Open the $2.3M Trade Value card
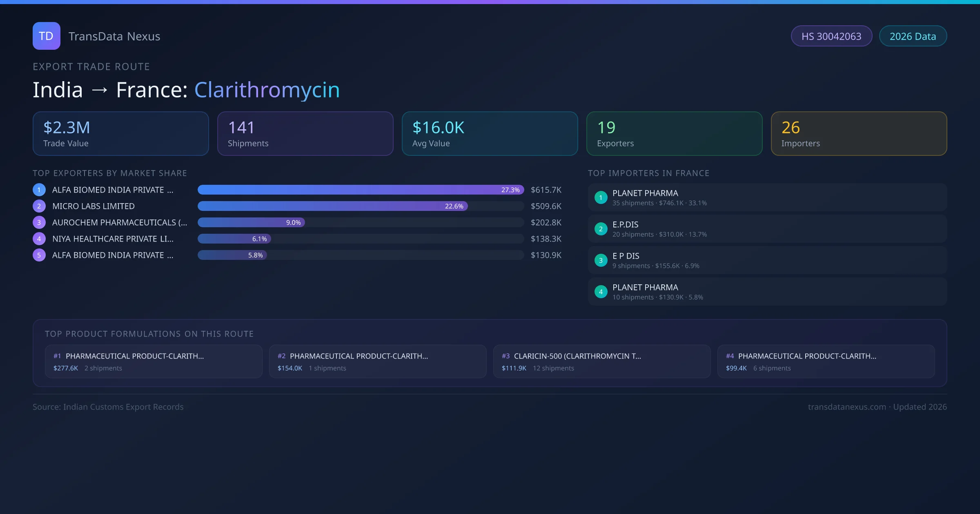The height and width of the screenshot is (514, 980). tap(120, 134)
